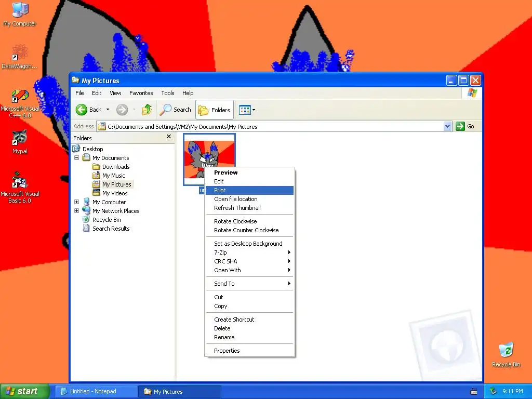Viewport: 532px width, 399px height.
Task: Choose Delete in context menu
Action: coord(250,328)
